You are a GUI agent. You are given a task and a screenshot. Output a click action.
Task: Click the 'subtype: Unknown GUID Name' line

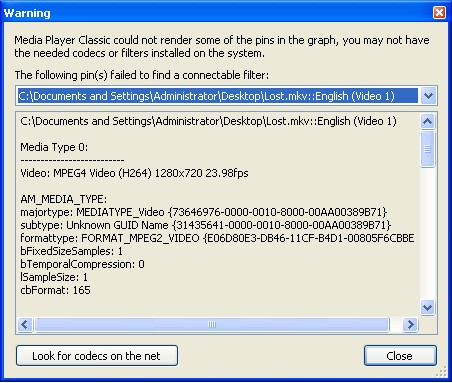point(205,225)
